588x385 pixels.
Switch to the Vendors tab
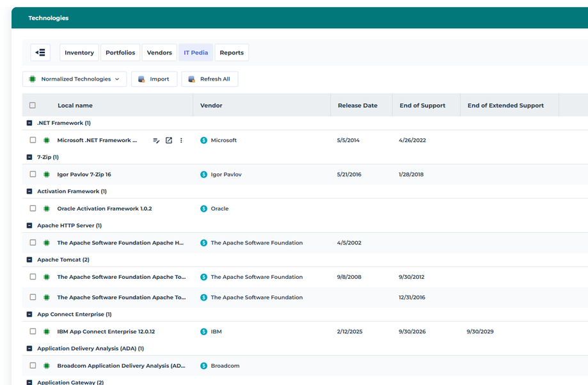pyautogui.click(x=159, y=52)
